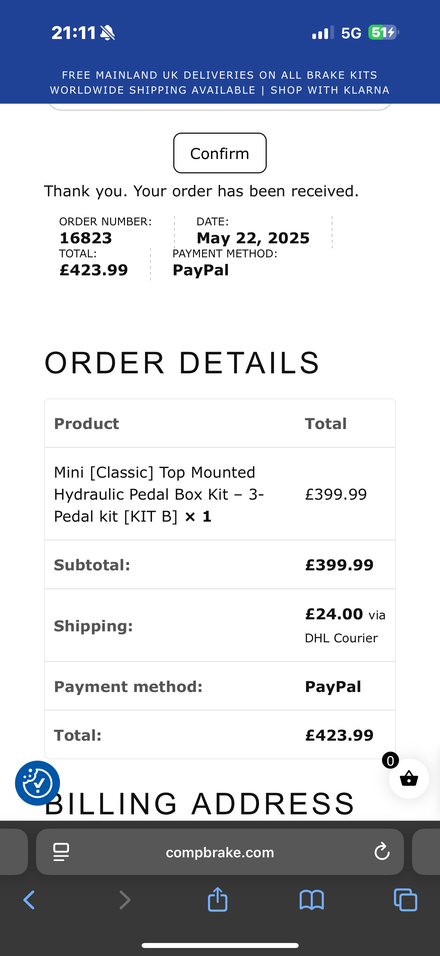Tap the compbrake.com address bar
The height and width of the screenshot is (956, 440).
pos(220,852)
